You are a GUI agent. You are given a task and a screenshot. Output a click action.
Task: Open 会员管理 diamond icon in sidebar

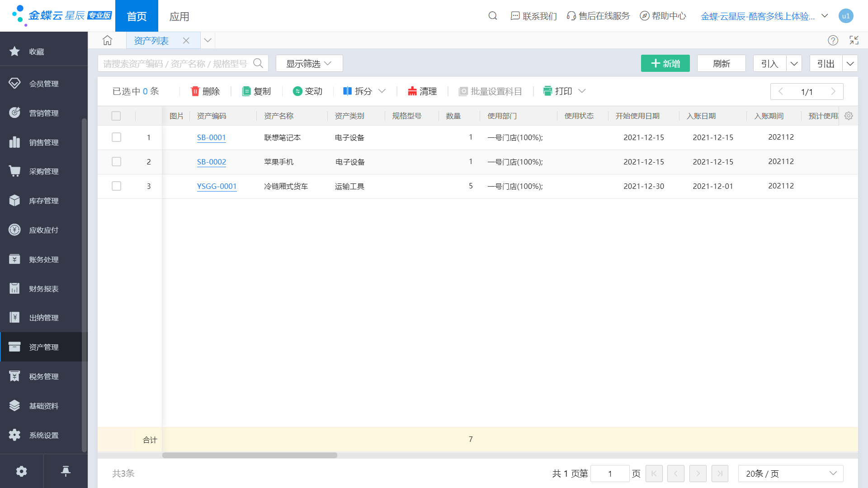click(14, 84)
